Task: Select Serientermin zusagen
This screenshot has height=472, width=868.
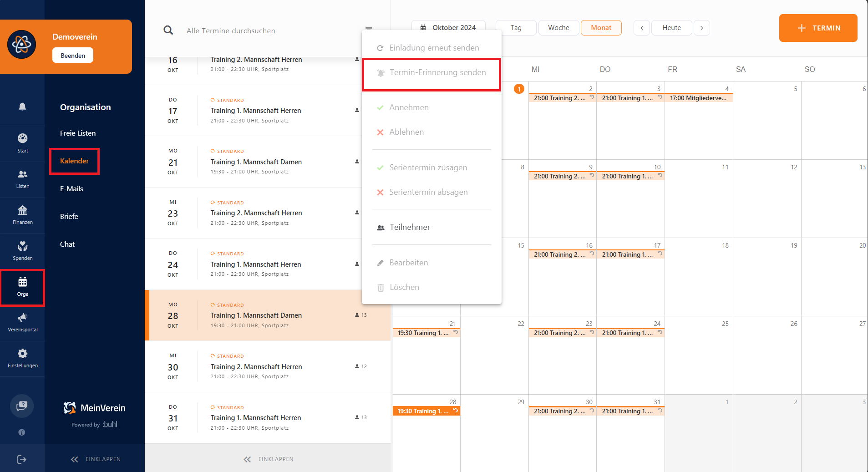Action: (431, 167)
